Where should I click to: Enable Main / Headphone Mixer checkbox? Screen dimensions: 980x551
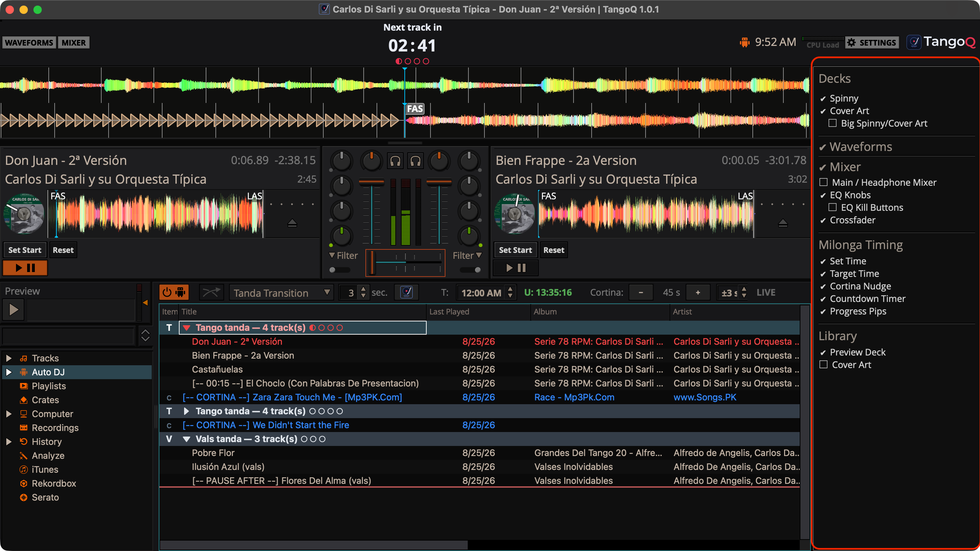(x=823, y=182)
